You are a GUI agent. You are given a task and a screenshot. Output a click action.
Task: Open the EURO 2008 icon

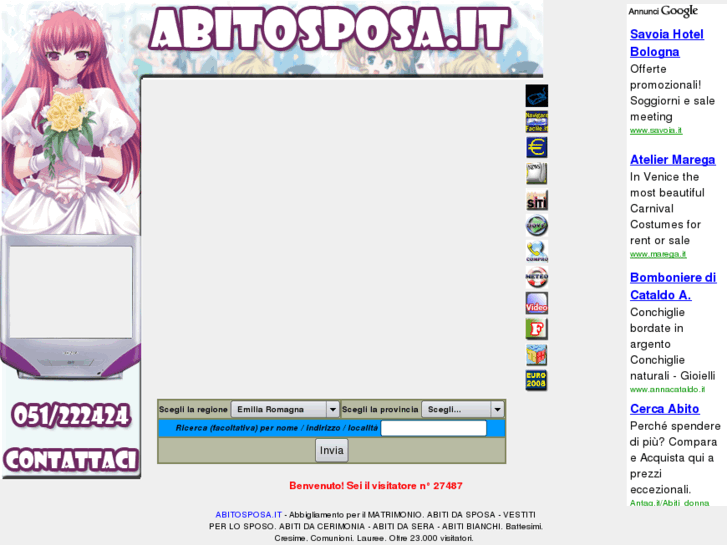coord(536,380)
